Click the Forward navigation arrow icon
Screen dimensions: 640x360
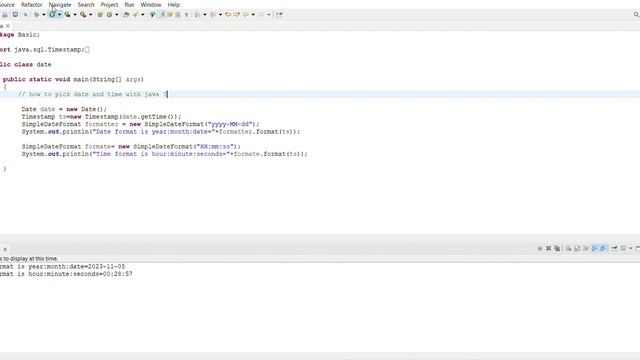pyautogui.click(x=261, y=15)
